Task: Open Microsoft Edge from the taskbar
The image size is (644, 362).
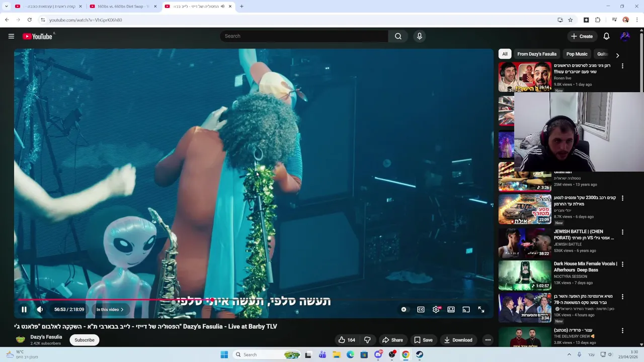Action: pyautogui.click(x=350, y=354)
